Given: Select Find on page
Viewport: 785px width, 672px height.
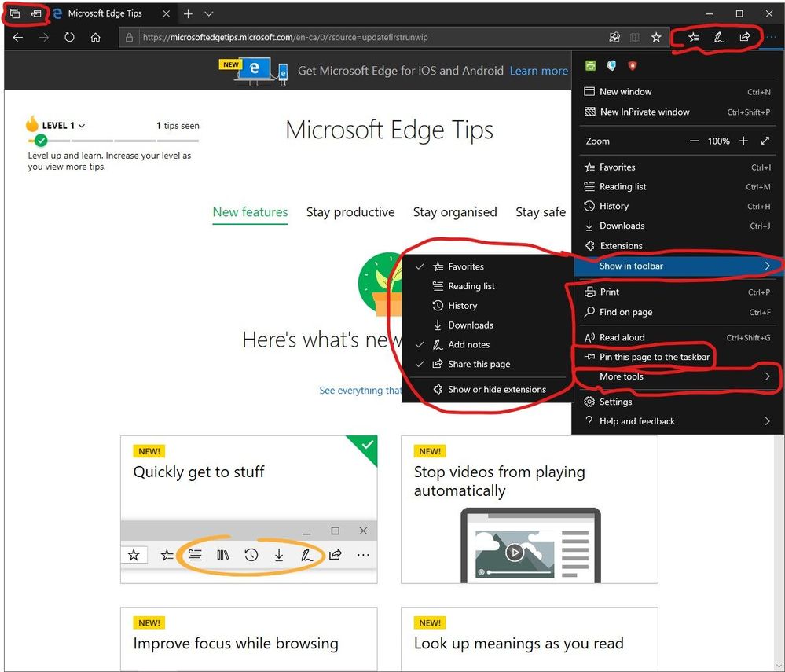Looking at the screenshot, I should [x=678, y=312].
